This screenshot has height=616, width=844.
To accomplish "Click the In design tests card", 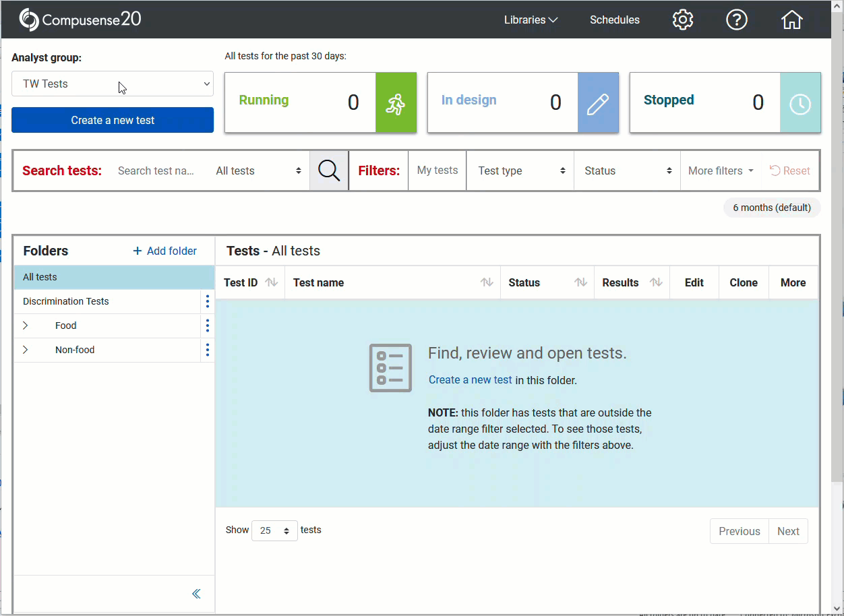I will [522, 102].
